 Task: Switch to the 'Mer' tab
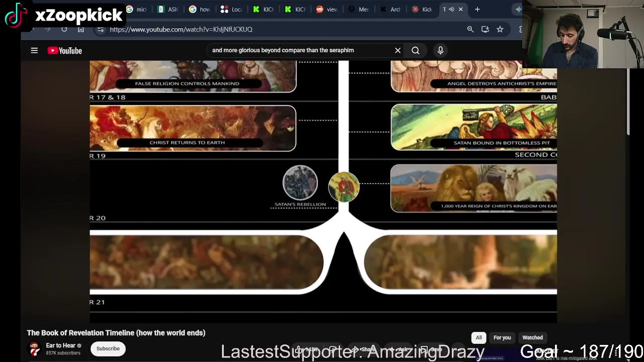(358, 9)
